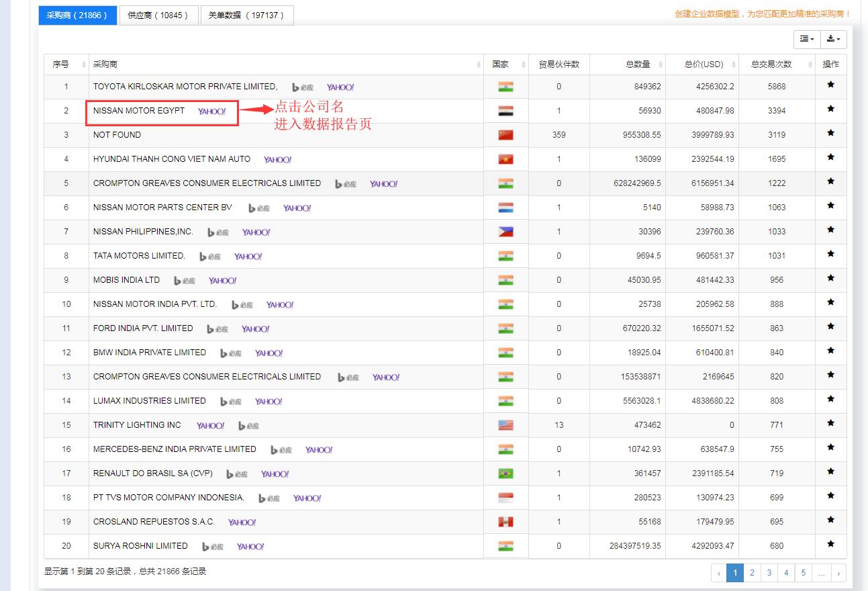This screenshot has width=868, height=591.
Task: Open Yahoo search for HYUNDAI THANH CONG
Action: click(277, 160)
